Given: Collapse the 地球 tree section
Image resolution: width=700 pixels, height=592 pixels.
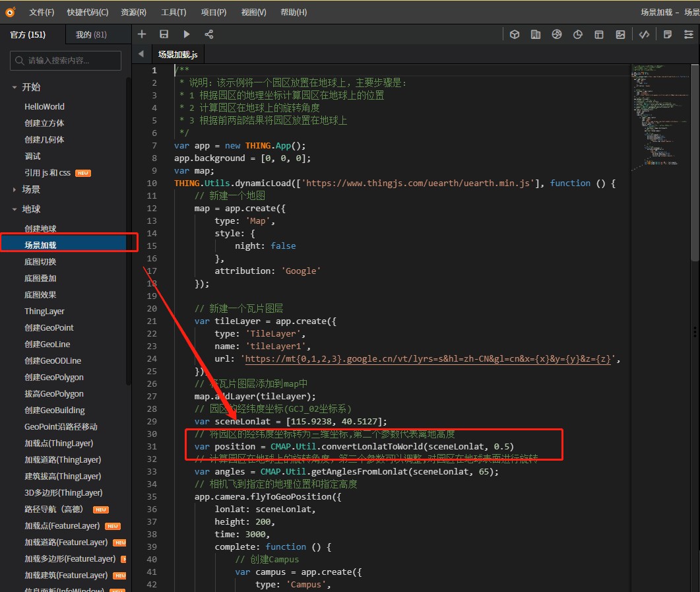Looking at the screenshot, I should [15, 209].
